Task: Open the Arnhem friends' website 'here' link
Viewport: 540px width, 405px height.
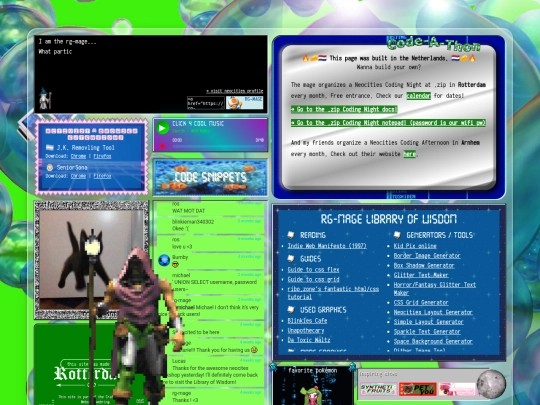Action: click(x=409, y=154)
